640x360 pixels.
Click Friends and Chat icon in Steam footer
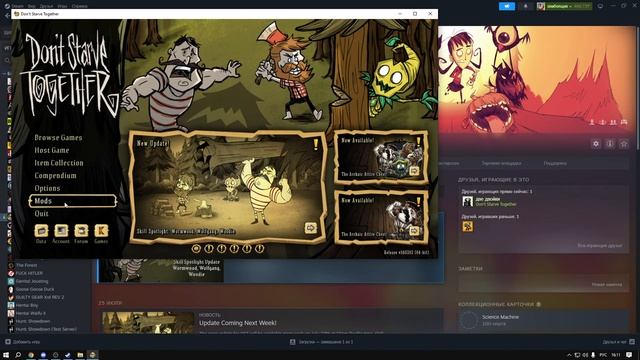click(x=632, y=342)
